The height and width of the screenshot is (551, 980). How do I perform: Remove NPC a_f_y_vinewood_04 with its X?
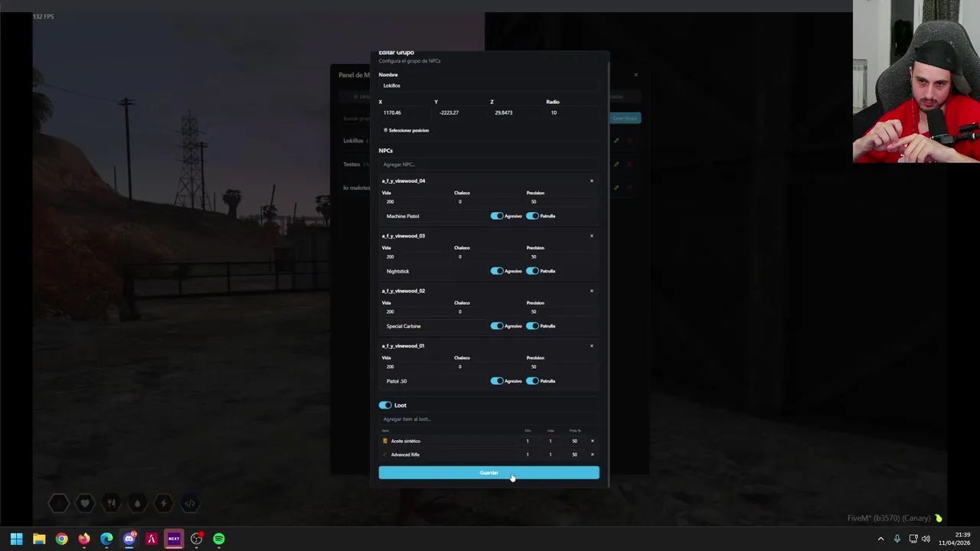(592, 181)
